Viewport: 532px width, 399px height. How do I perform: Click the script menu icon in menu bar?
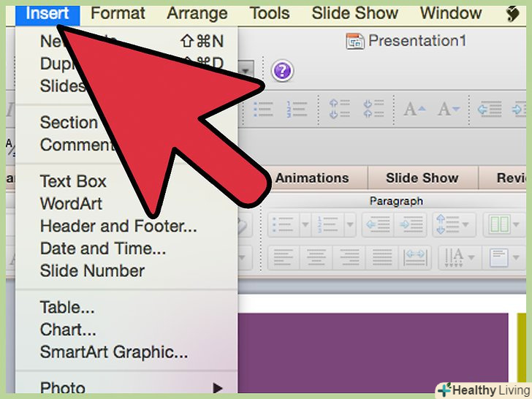click(513, 15)
